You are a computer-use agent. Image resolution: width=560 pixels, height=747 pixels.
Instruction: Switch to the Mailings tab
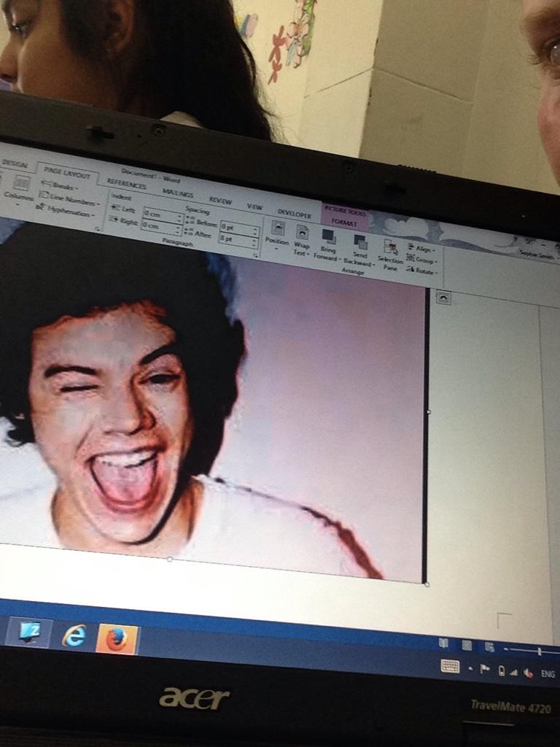click(x=178, y=193)
